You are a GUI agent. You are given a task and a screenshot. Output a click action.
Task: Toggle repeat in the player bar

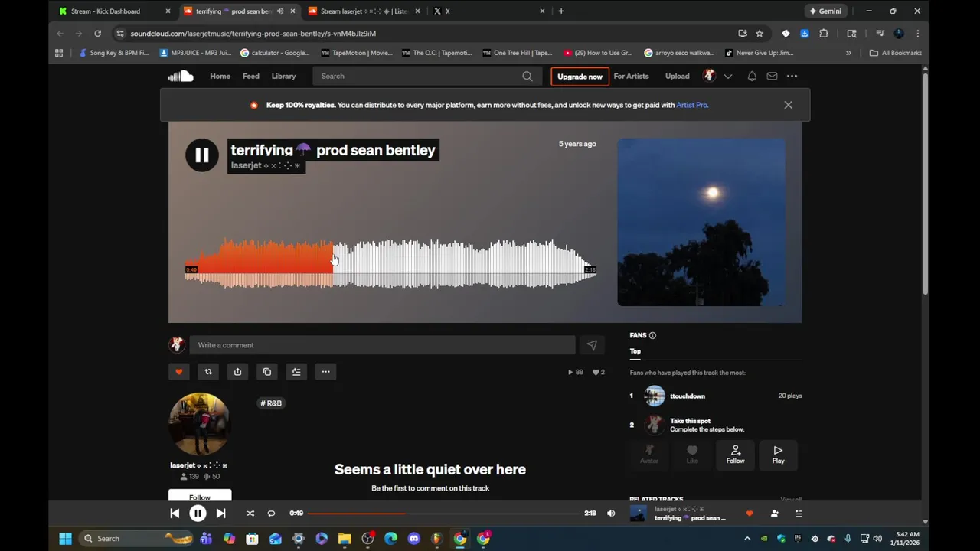point(271,514)
